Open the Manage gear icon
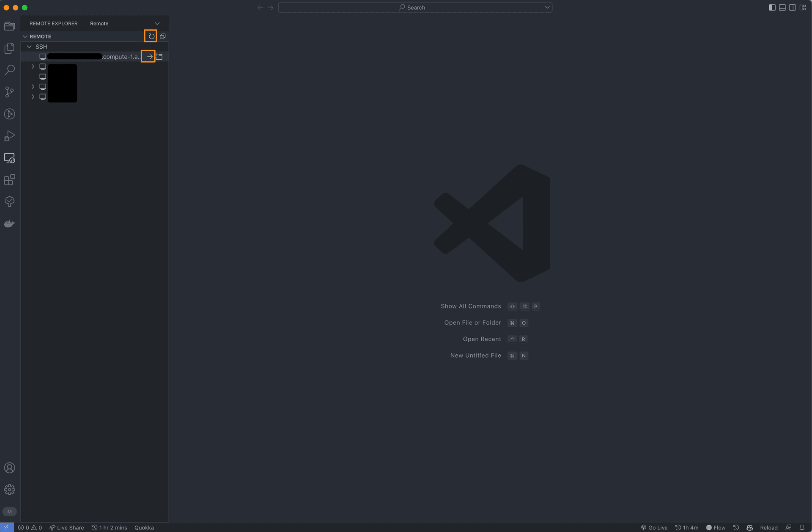The width and height of the screenshot is (812, 532). pyautogui.click(x=10, y=490)
